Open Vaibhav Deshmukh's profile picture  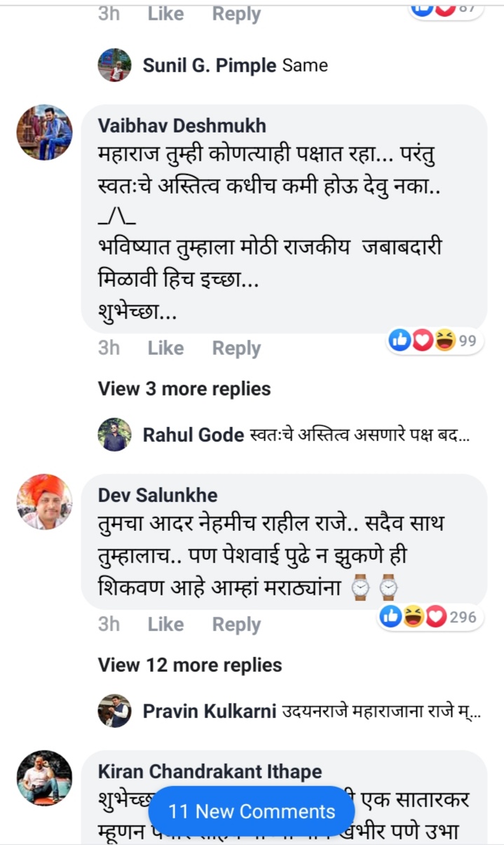[44, 133]
